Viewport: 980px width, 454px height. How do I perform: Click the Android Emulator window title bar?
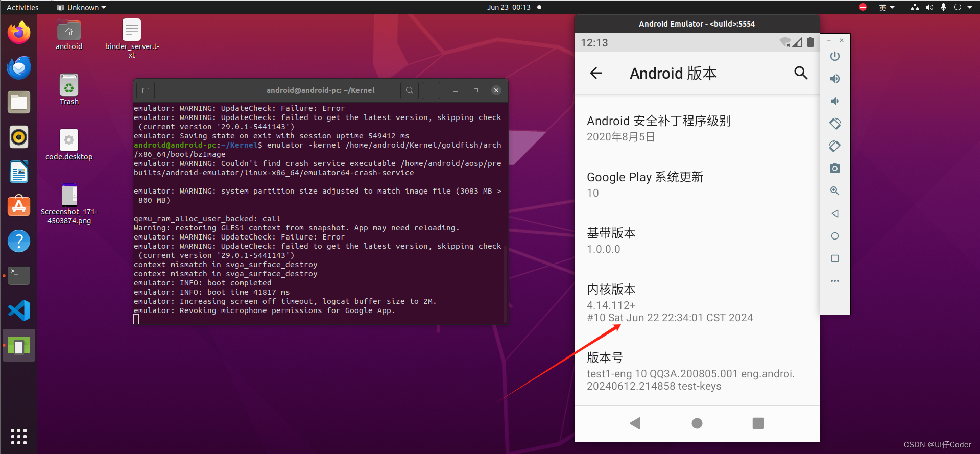click(697, 23)
